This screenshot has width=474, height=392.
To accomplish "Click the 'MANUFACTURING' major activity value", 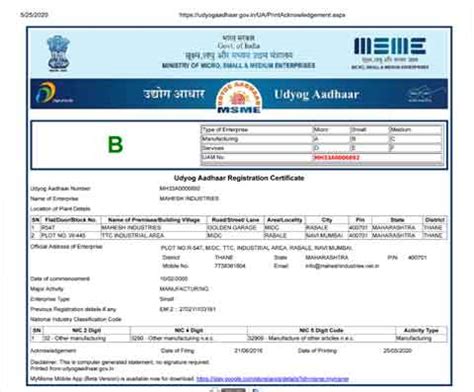I will click(x=184, y=289).
